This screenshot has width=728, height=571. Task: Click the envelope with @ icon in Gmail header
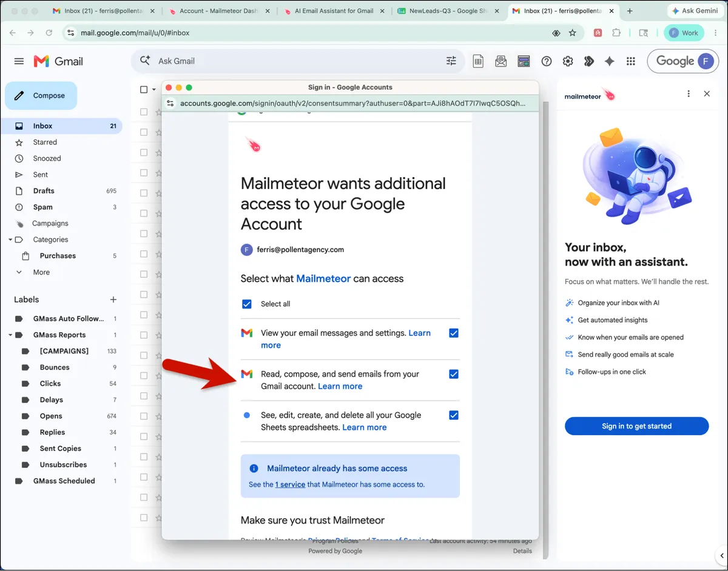pos(500,61)
